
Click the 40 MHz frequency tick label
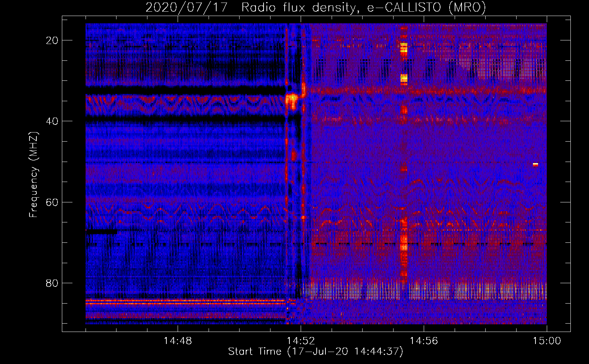pos(52,121)
